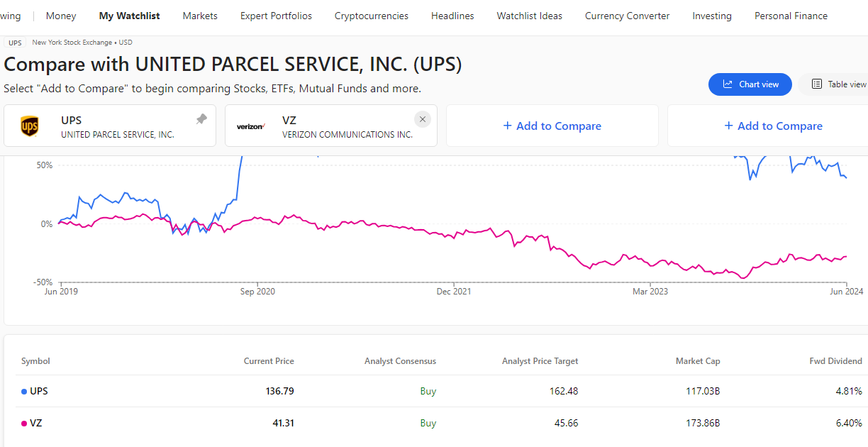Image resolution: width=868 pixels, height=447 pixels.
Task: Click the Symbol column header
Action: [35, 361]
